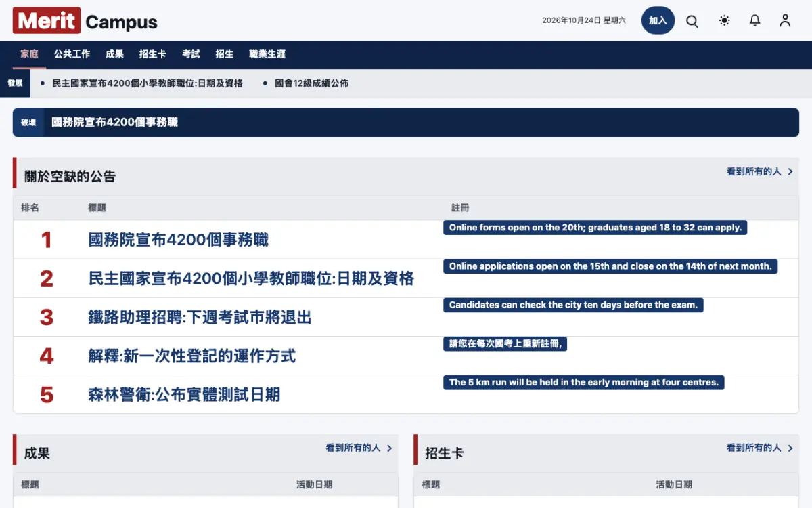812x508 pixels.
Task: Open the user account icon
Action: (785, 21)
